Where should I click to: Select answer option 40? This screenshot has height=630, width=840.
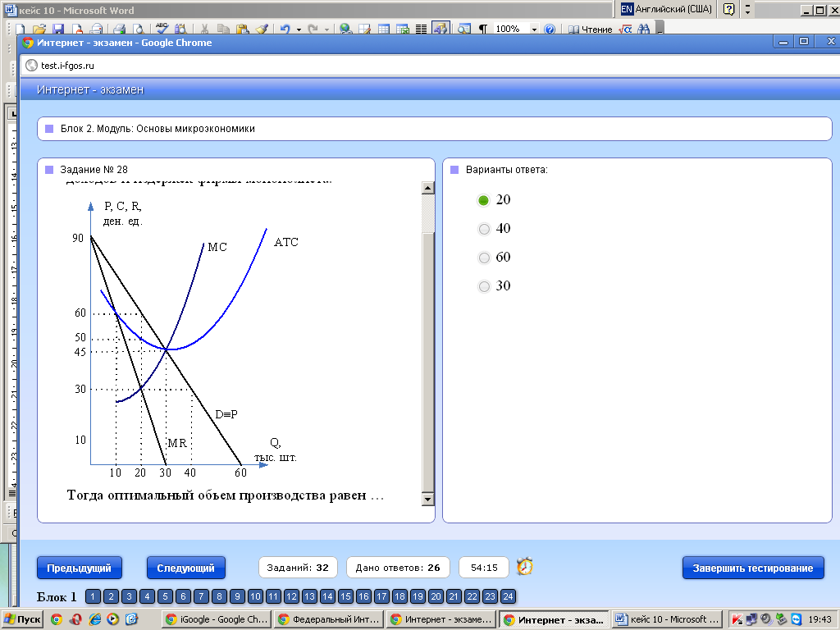click(484, 229)
